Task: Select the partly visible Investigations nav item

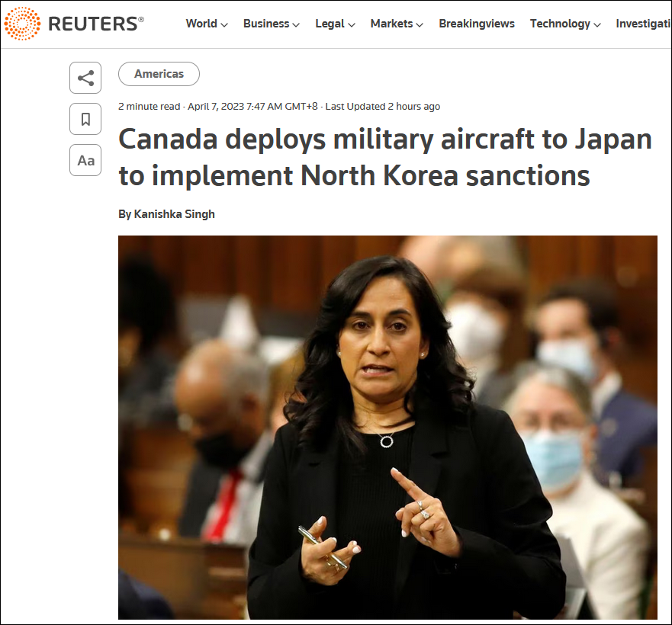Action: point(643,24)
